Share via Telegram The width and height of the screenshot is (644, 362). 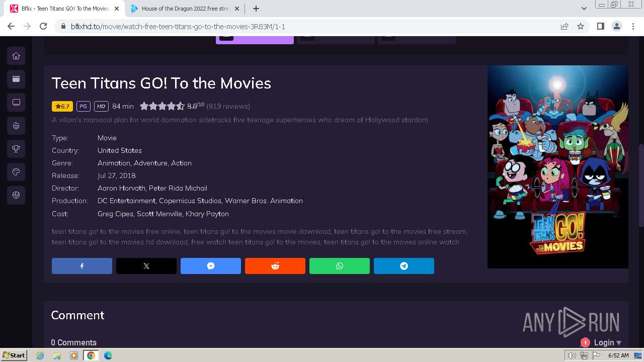(404, 266)
